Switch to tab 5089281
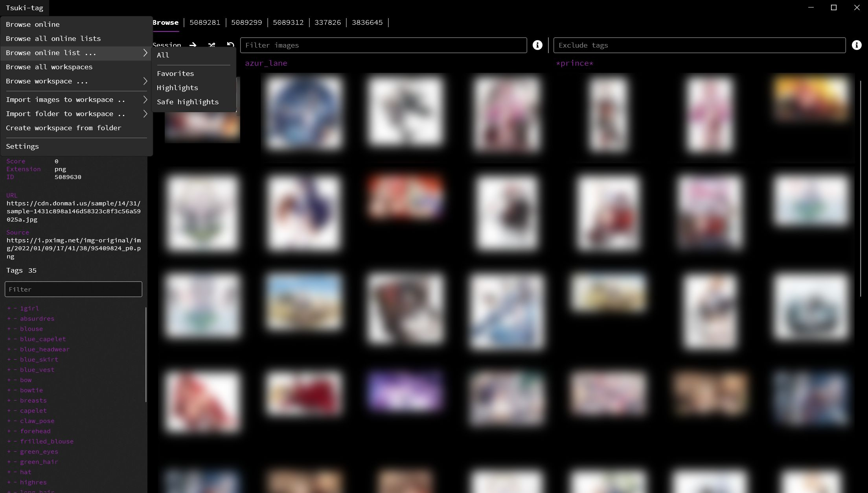Image resolution: width=868 pixels, height=493 pixels. coord(205,22)
